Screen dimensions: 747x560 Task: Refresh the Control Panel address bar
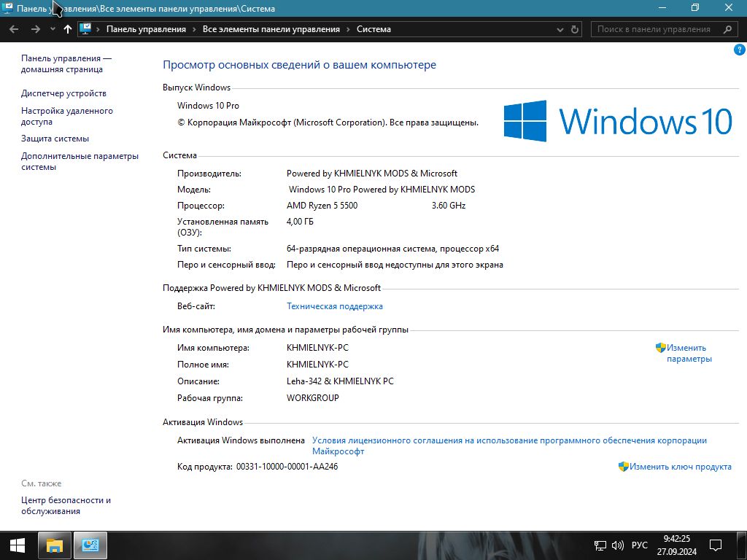coord(575,29)
